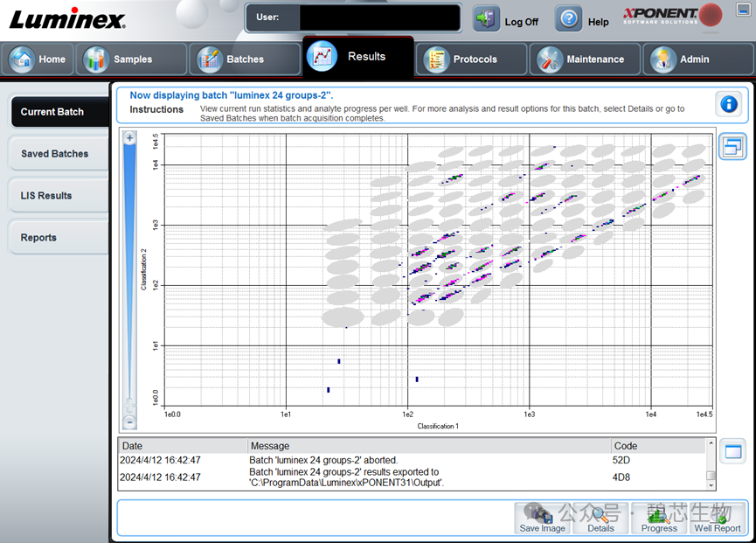
Task: Click the Home house icon
Action: tap(21, 59)
